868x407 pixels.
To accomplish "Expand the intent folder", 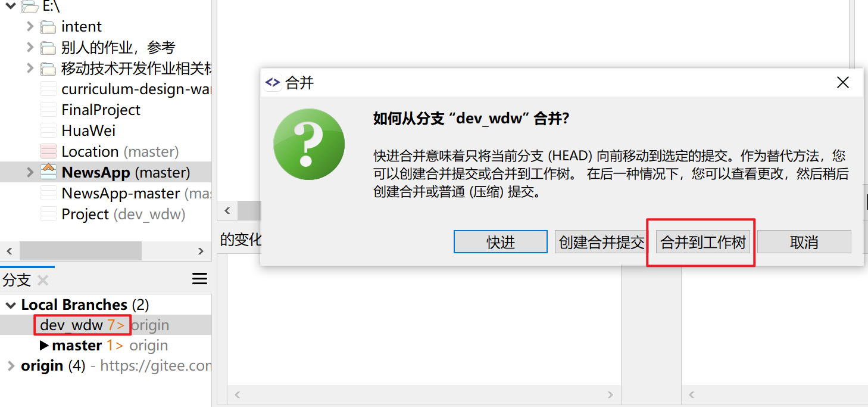I will [x=30, y=26].
